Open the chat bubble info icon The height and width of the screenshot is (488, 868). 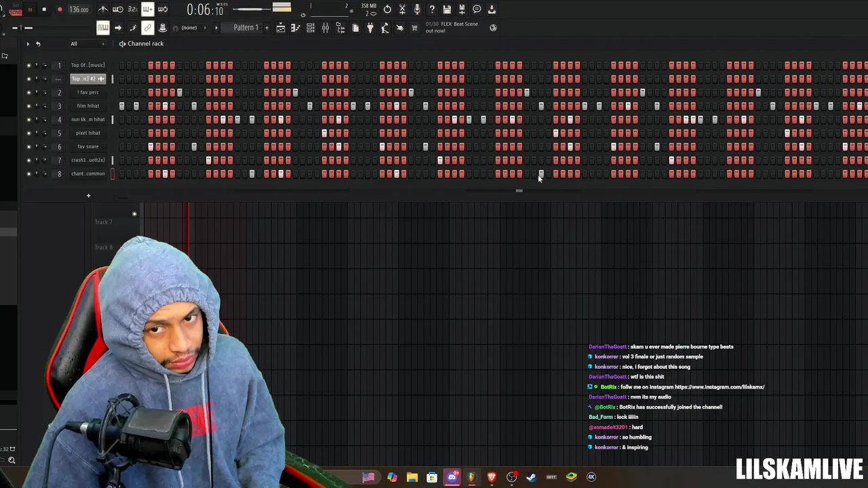(x=477, y=9)
